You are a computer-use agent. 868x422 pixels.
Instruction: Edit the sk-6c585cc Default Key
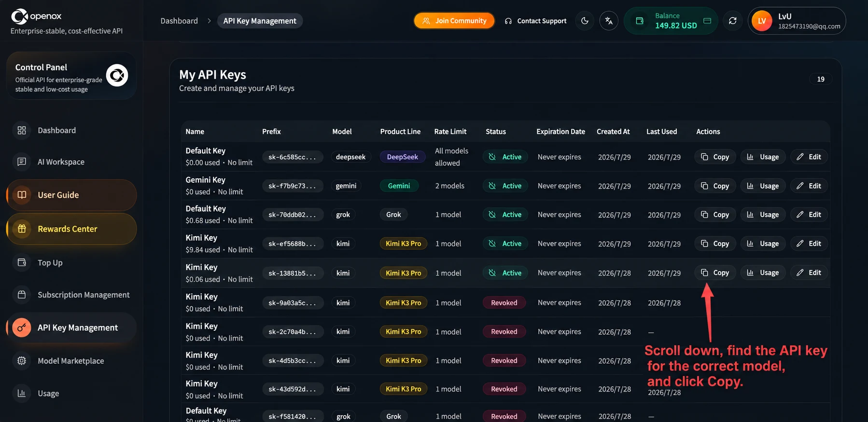[809, 157]
